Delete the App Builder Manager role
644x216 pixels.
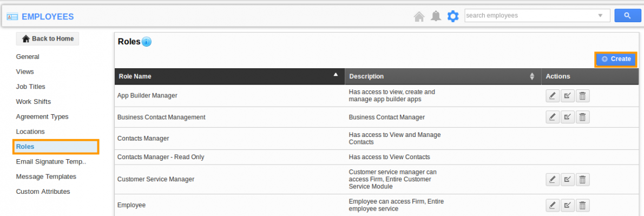coord(582,96)
